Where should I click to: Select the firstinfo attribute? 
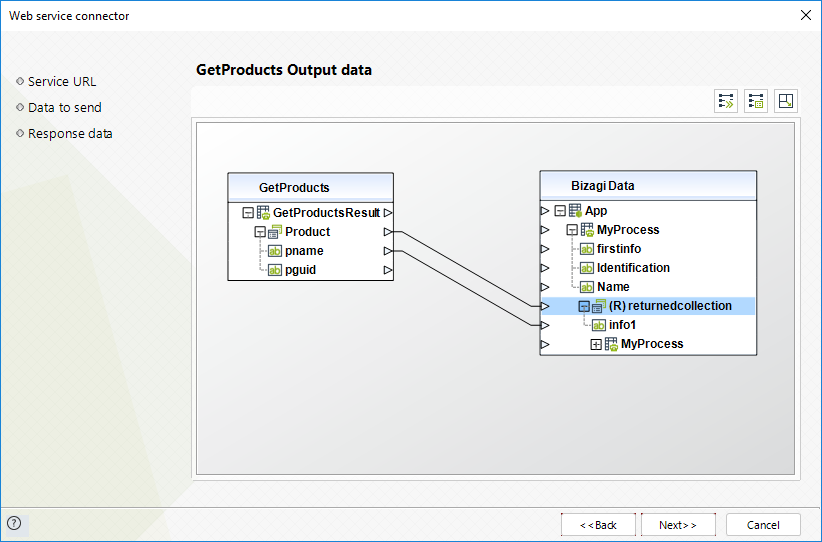pos(648,249)
